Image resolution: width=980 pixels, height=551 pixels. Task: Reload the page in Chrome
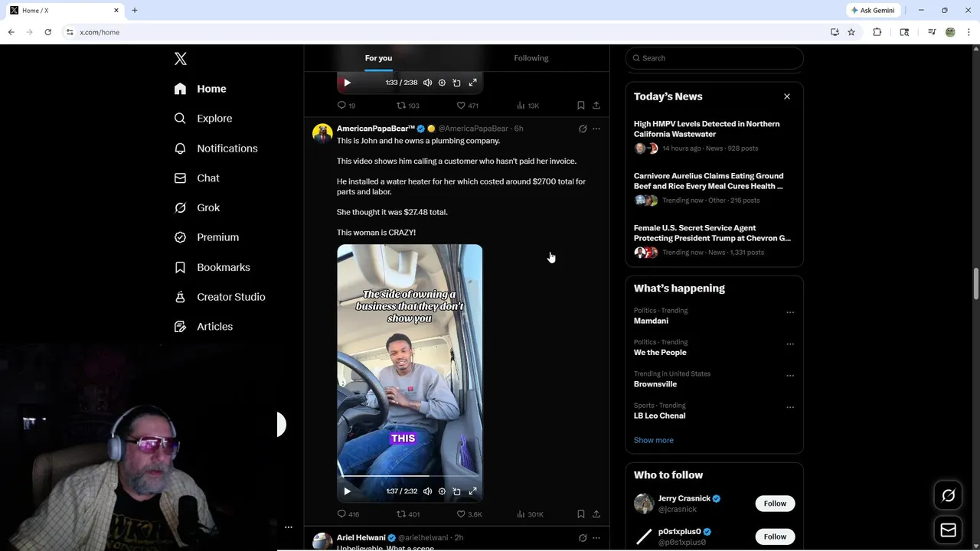47,32
